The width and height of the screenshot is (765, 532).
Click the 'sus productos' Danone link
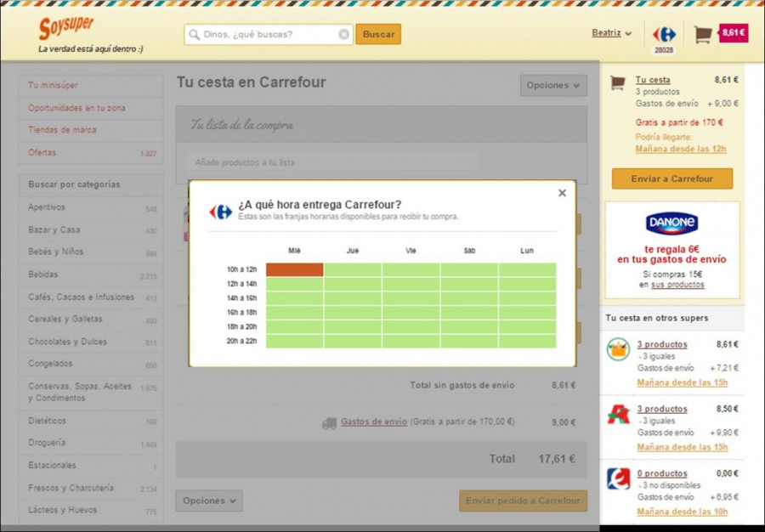pyautogui.click(x=677, y=285)
